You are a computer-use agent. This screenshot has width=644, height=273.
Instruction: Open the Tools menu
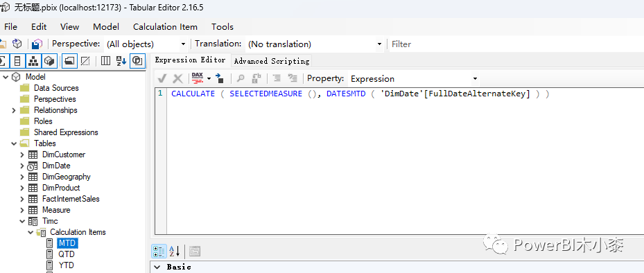coord(223,27)
